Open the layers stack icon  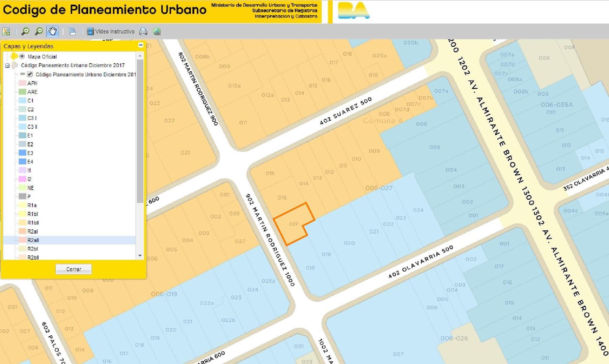(72, 31)
